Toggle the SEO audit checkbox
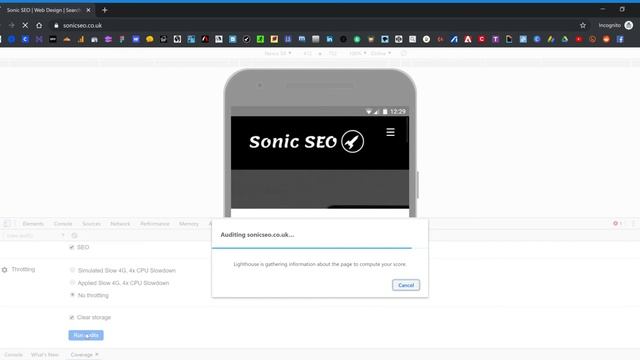This screenshot has height=360, width=640. pyautogui.click(x=72, y=247)
